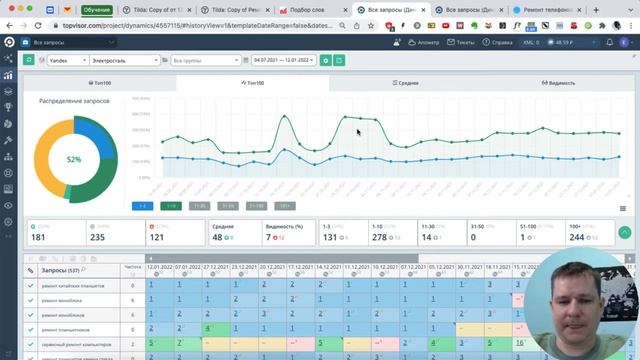Open the dynamics chart sidebar icon
Screen dimensions: 640x360
(x=8, y=75)
